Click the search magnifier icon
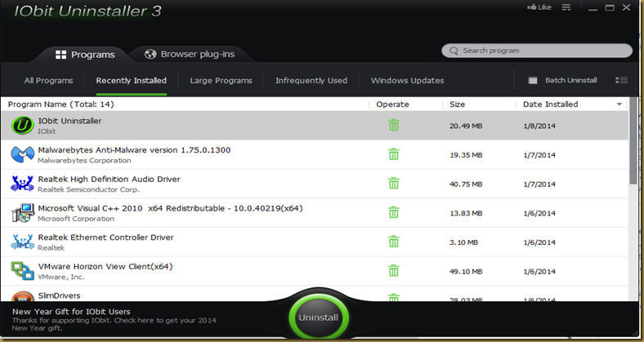 (x=454, y=51)
